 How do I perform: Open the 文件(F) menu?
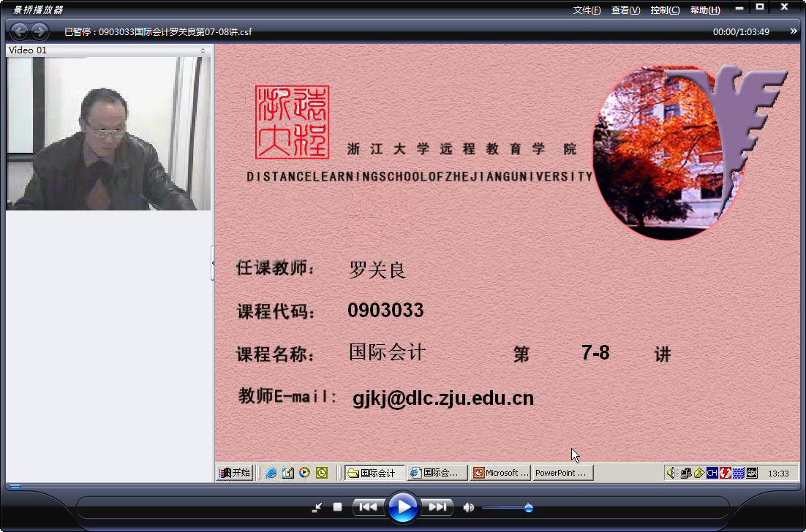tap(587, 10)
